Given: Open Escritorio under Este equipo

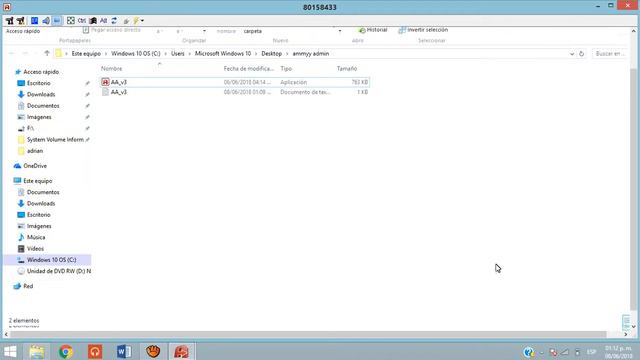Looking at the screenshot, I should (x=39, y=215).
